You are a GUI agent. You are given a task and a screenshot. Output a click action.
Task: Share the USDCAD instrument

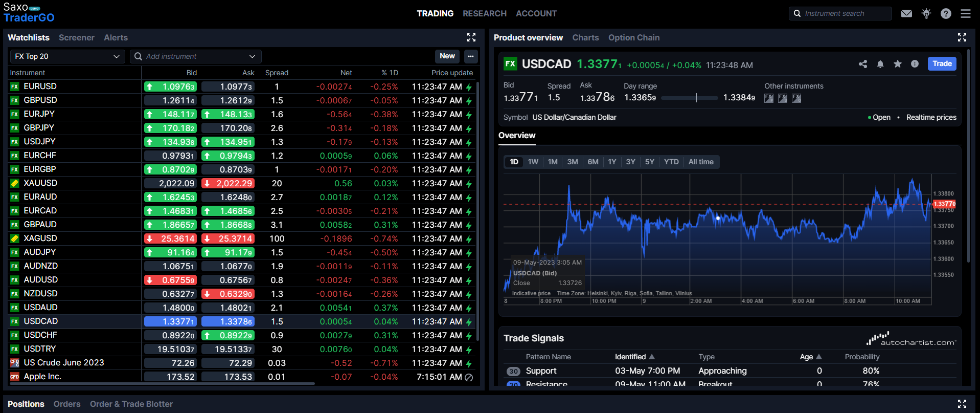tap(863, 64)
